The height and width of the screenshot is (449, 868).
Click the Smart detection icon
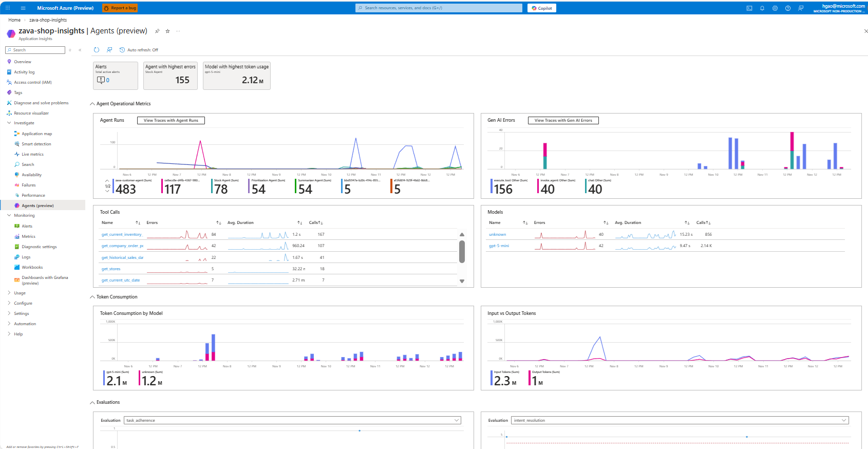click(17, 144)
